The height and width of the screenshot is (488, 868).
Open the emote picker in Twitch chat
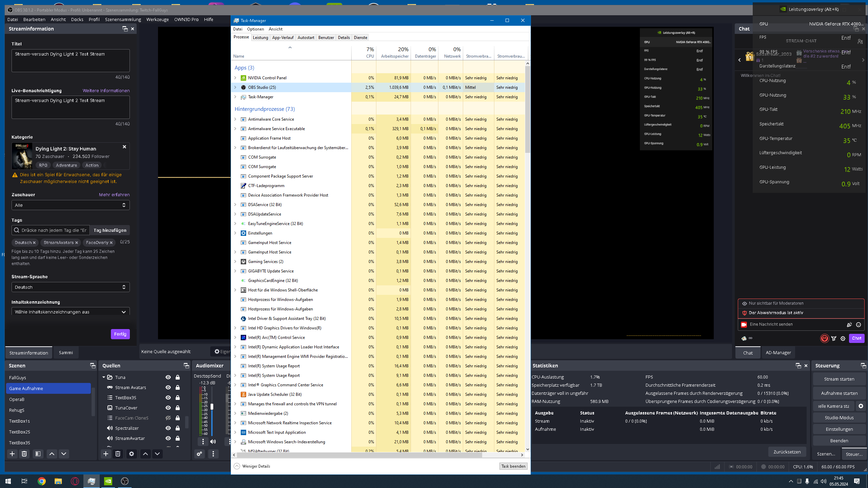[858, 324]
